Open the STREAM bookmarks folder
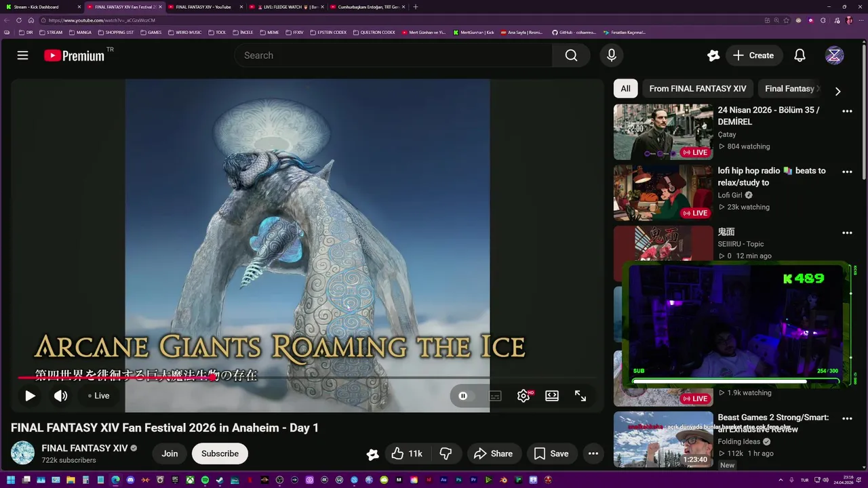This screenshot has height=488, width=868. (x=51, y=33)
